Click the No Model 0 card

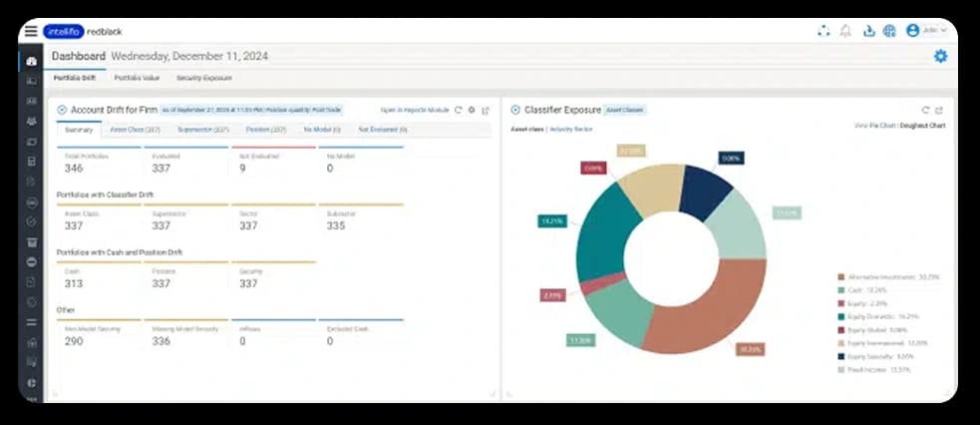click(x=361, y=161)
